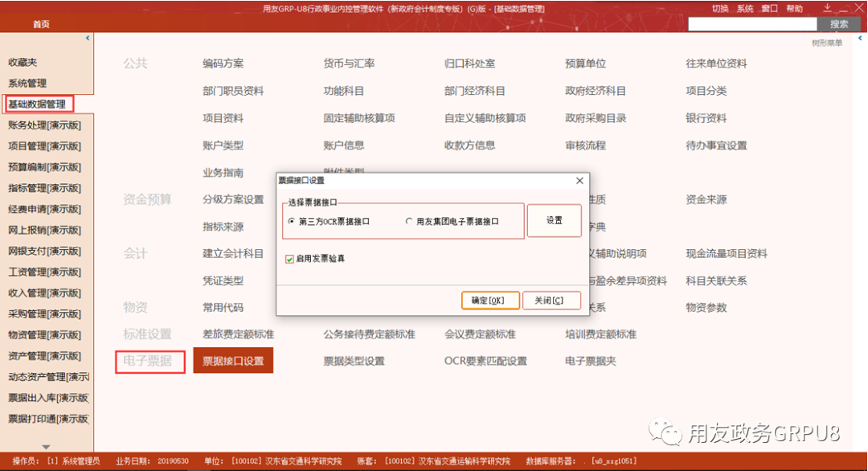The image size is (868, 471).
Task: Open 动态资产管理 module in sidebar
Action: click(48, 377)
